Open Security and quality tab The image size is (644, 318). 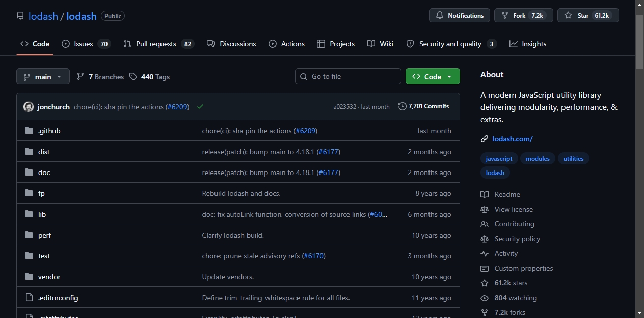click(451, 44)
